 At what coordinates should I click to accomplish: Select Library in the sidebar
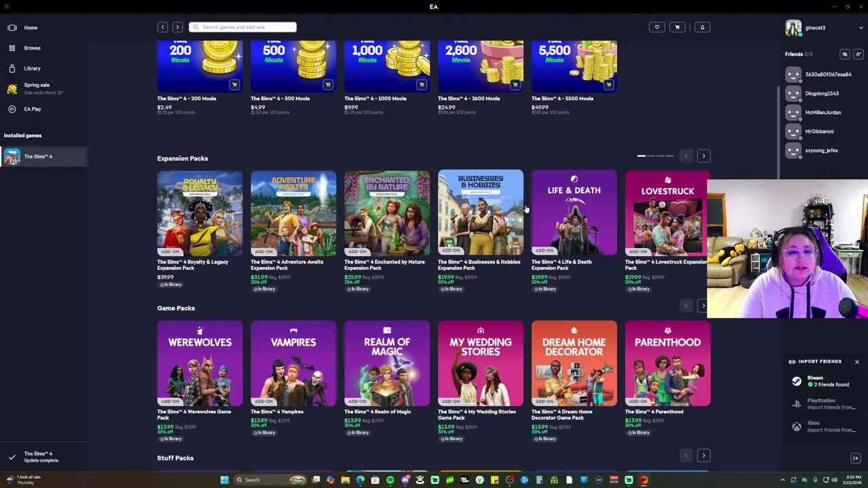pyautogui.click(x=32, y=68)
